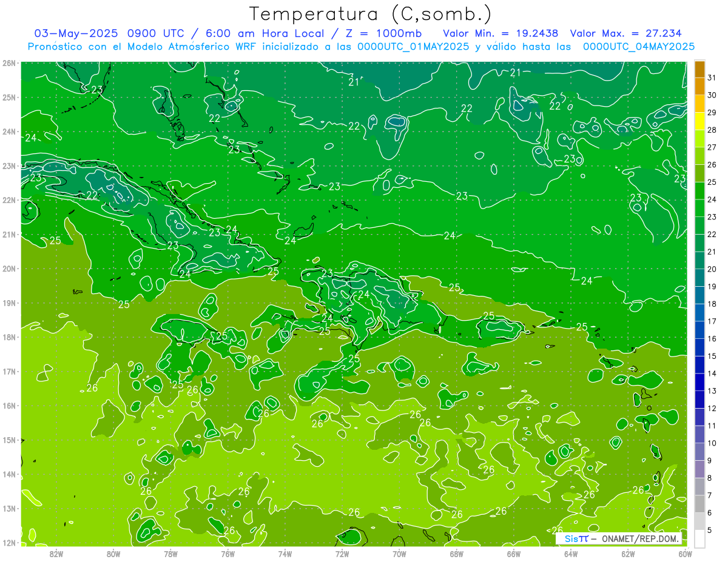
Task: Click the '22N' latitude axis label
Action: (x=9, y=200)
